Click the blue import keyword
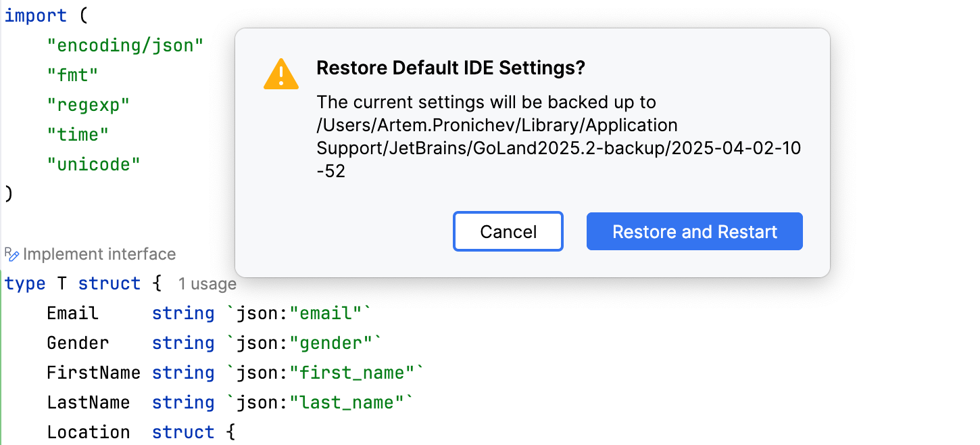Screen dimensions: 980x445 coord(34,15)
